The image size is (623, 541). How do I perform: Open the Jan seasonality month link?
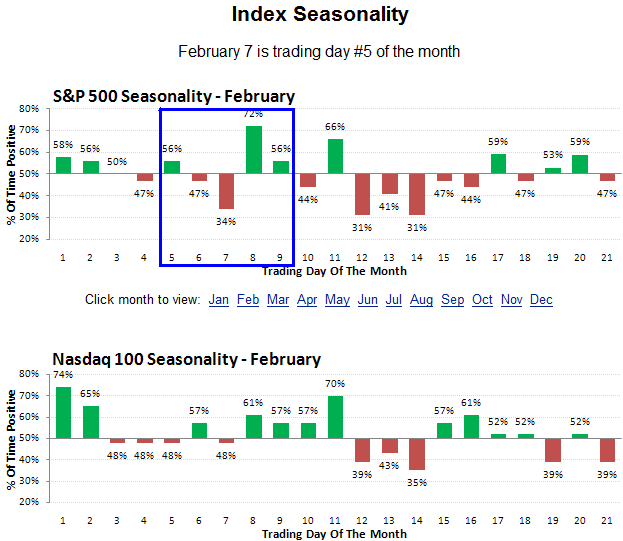[x=219, y=299]
